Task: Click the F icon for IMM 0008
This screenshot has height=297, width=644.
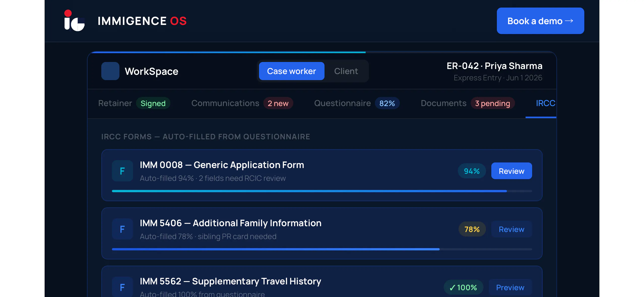Action: (122, 171)
